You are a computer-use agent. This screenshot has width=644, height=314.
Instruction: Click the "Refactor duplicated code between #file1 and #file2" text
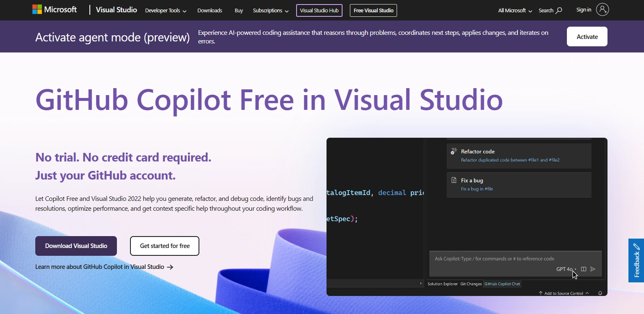pyautogui.click(x=510, y=160)
